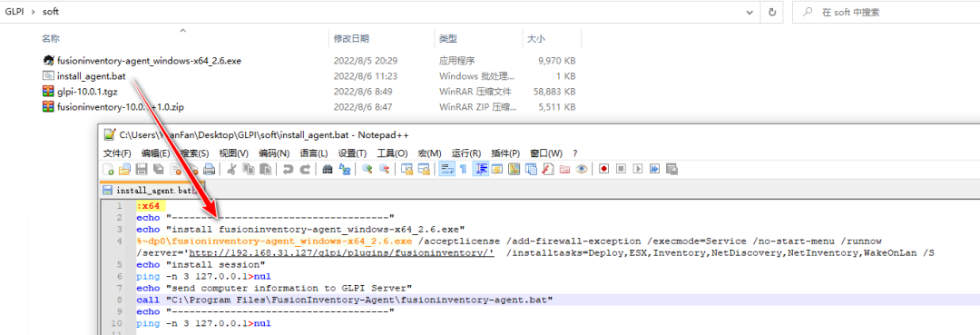The image size is (980, 335).
Task: Refresh the Explorer folder view
Action: [772, 12]
